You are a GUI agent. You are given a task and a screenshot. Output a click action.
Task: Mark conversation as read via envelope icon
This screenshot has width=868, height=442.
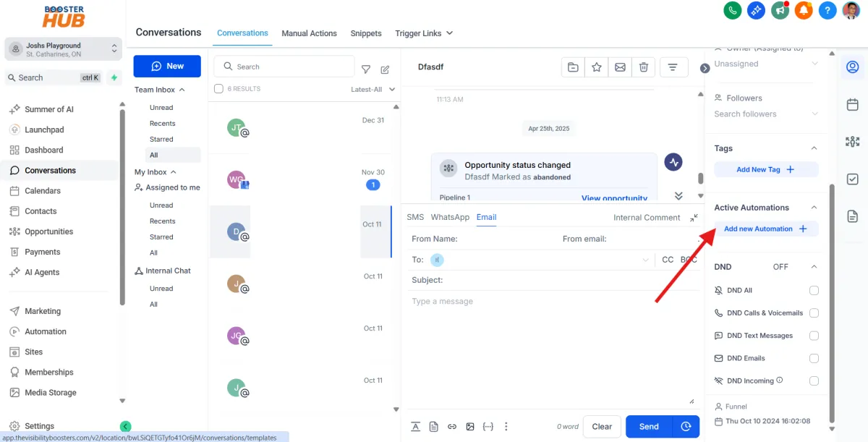[x=620, y=67]
